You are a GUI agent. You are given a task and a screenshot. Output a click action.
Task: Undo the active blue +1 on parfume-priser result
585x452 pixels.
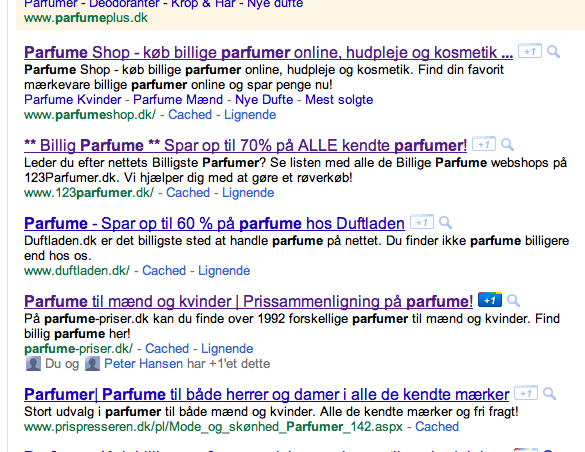(490, 300)
